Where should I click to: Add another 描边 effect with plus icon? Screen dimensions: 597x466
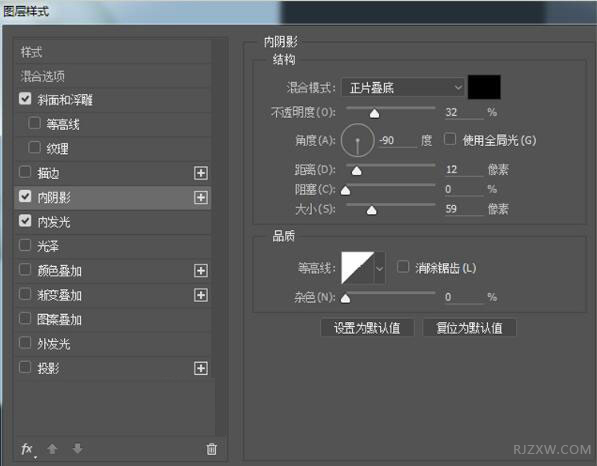click(201, 173)
